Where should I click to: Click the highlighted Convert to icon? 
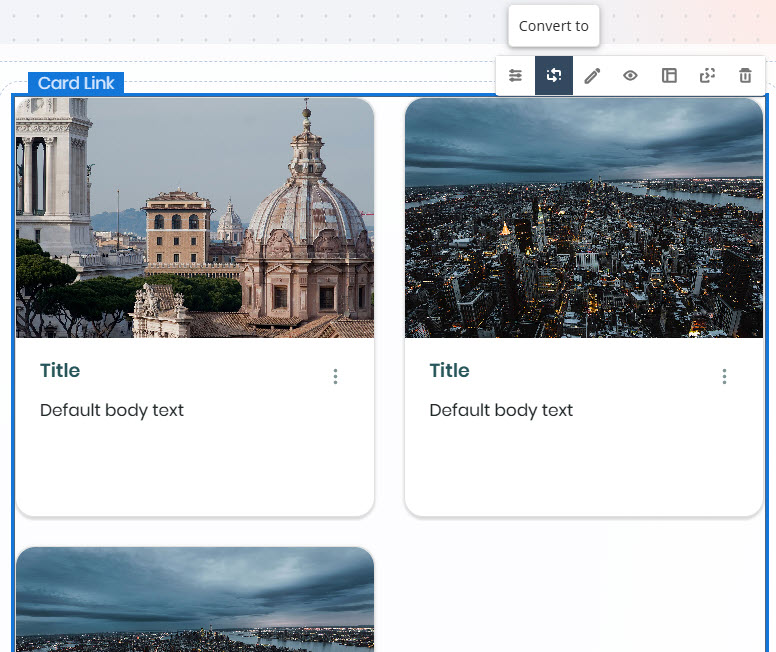coord(554,76)
